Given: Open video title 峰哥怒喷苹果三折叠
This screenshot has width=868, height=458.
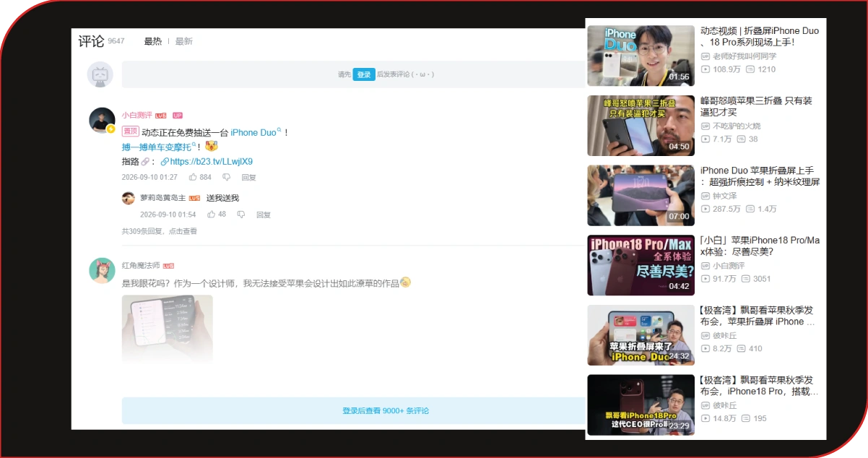Looking at the screenshot, I should 756,106.
